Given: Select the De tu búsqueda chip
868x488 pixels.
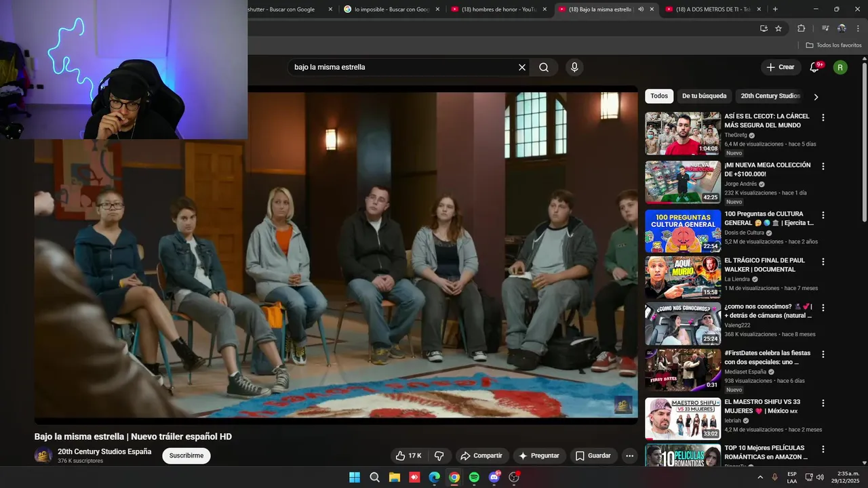Looking at the screenshot, I should pos(704,96).
